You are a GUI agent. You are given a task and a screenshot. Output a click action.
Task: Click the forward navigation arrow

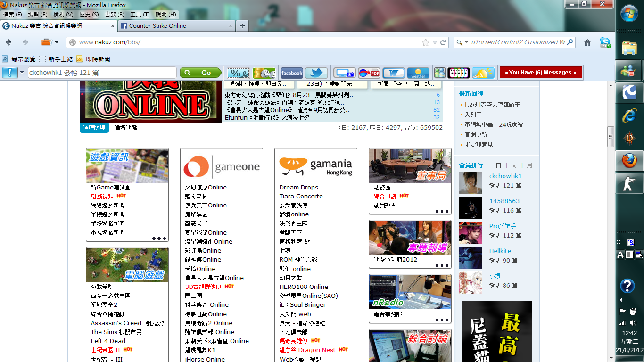click(25, 42)
